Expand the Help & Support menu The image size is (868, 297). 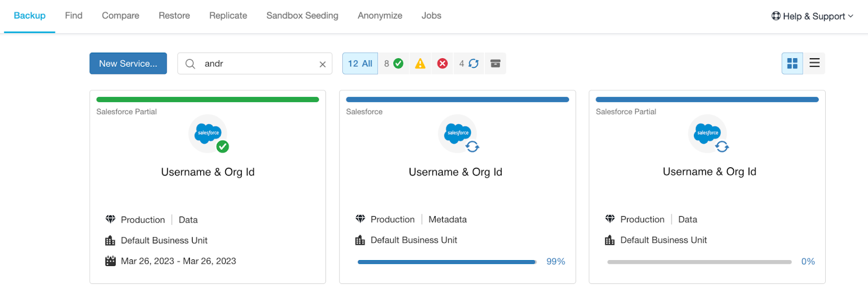pyautogui.click(x=812, y=16)
